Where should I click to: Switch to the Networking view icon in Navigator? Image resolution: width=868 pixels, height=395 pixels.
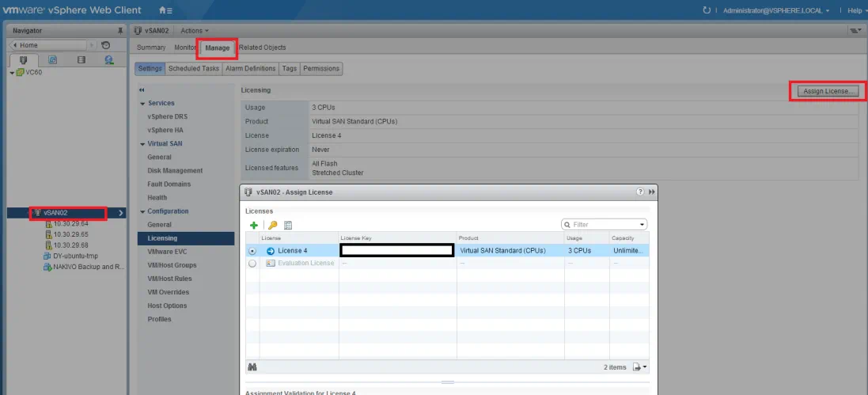108,59
